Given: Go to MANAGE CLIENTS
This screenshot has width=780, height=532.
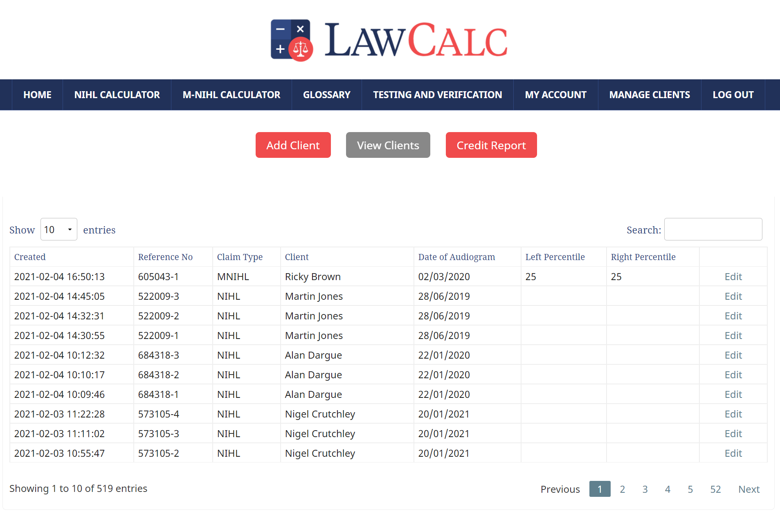Looking at the screenshot, I should [650, 95].
